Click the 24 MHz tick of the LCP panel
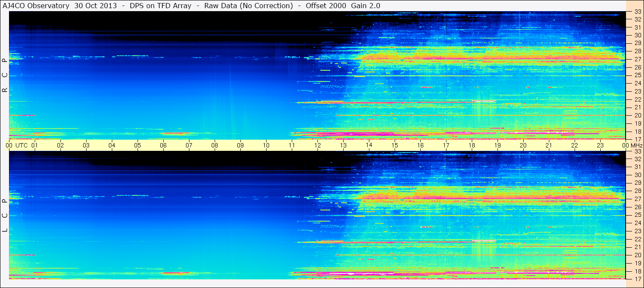The height and width of the screenshot is (288, 644). (x=637, y=223)
